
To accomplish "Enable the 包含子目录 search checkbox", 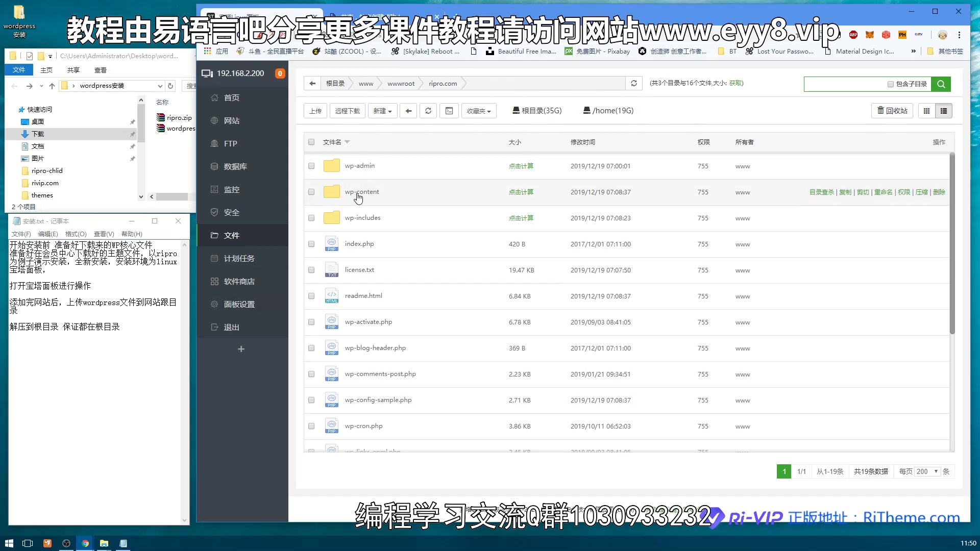I will [891, 84].
